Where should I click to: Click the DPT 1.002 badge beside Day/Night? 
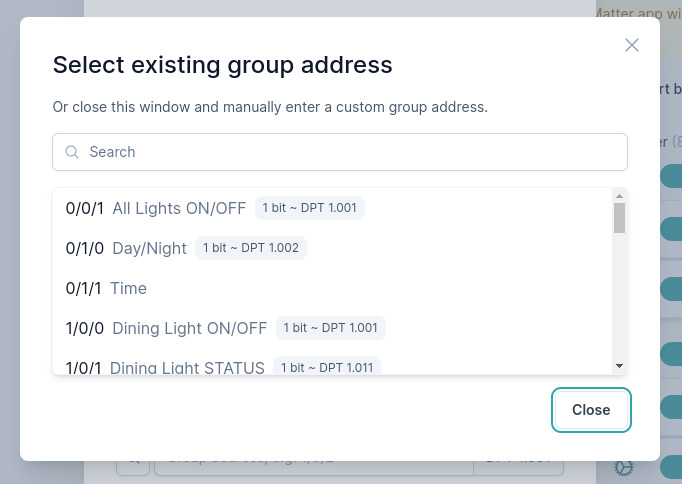click(x=251, y=248)
